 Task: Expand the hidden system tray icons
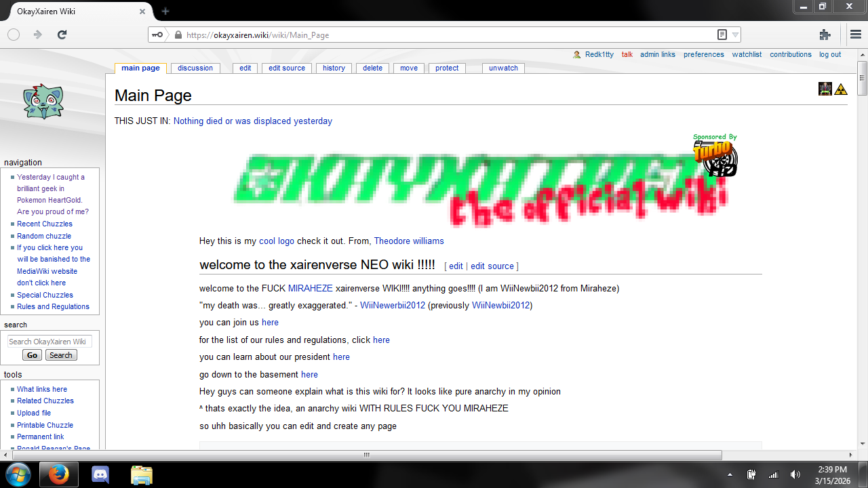pyautogui.click(x=730, y=474)
